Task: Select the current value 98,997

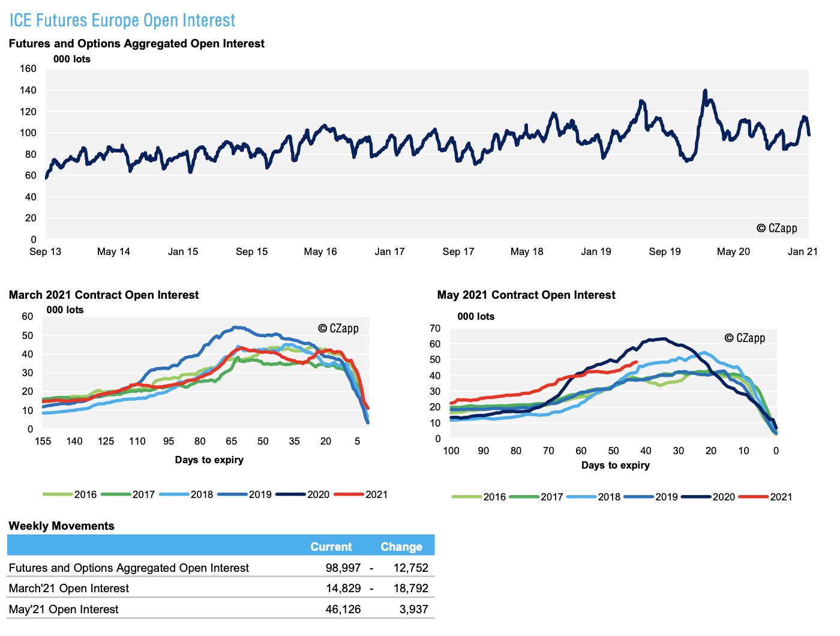Action: tap(343, 568)
